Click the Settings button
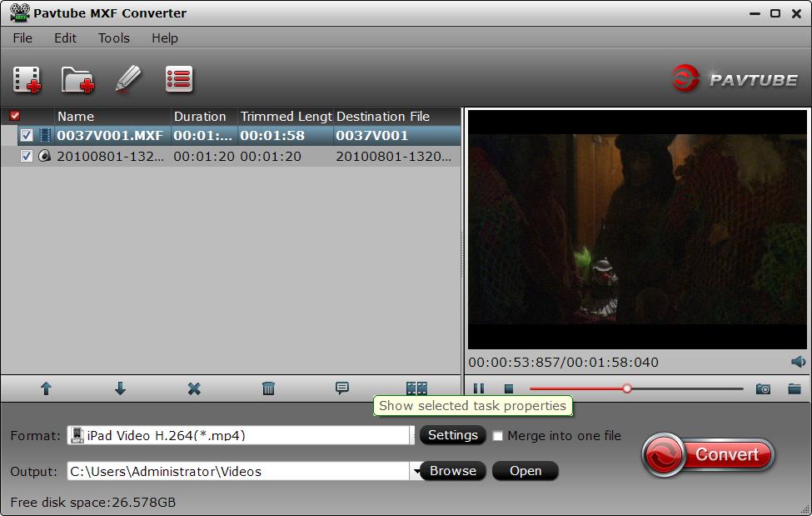Screen dimensions: 812x516 point(452,435)
